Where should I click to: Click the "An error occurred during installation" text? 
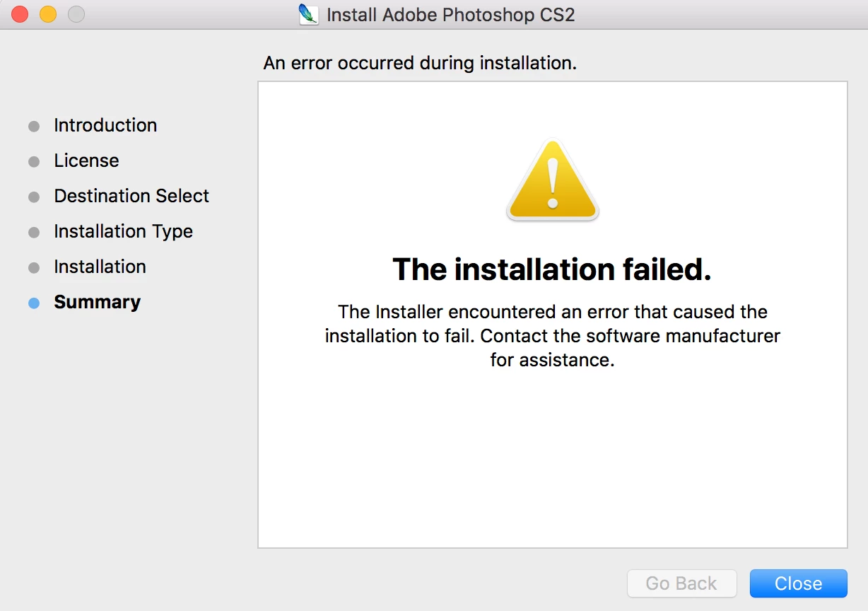click(x=420, y=63)
